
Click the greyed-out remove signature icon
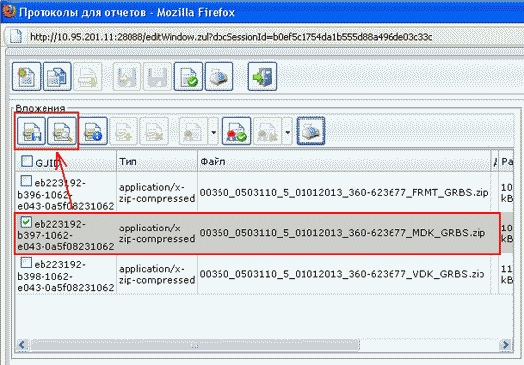pyautogui.click(x=268, y=131)
